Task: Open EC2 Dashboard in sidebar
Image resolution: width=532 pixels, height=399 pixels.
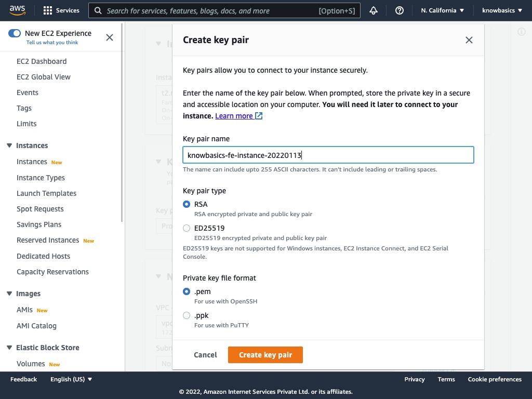Action: [42, 61]
